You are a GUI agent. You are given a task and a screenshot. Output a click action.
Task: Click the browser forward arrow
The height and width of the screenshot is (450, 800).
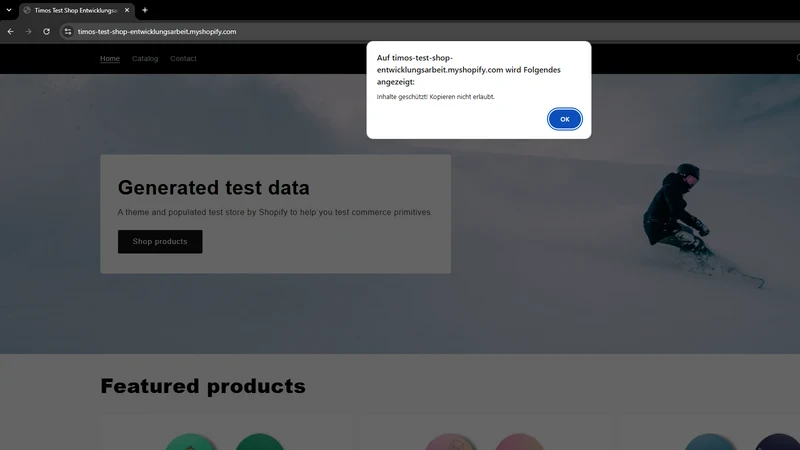point(29,32)
